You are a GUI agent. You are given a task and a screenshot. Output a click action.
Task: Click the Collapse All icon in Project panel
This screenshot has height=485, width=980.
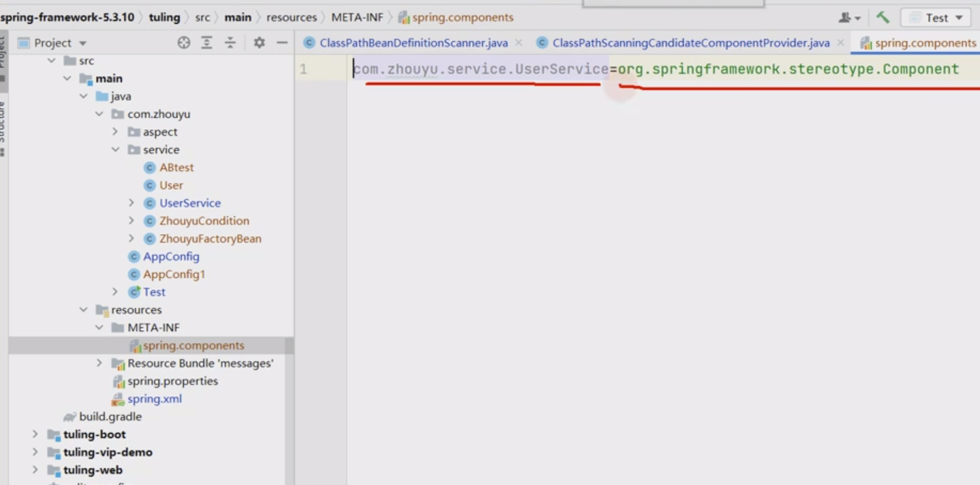pyautogui.click(x=230, y=43)
